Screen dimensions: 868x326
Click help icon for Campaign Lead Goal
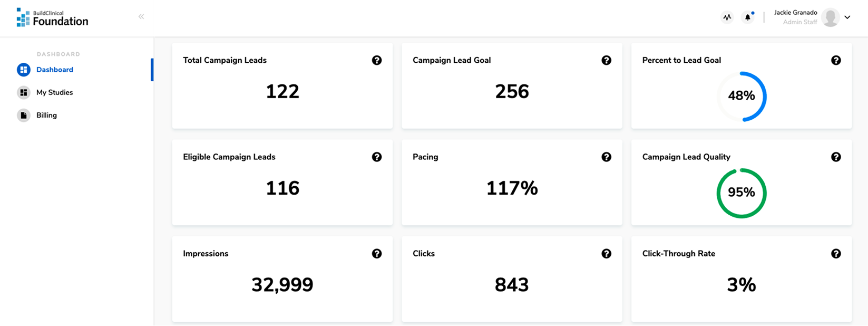(607, 60)
